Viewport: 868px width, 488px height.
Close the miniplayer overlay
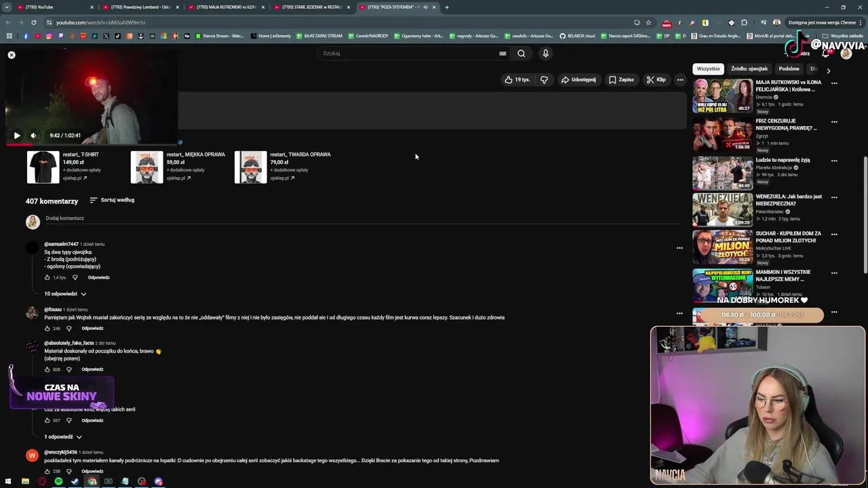12,55
